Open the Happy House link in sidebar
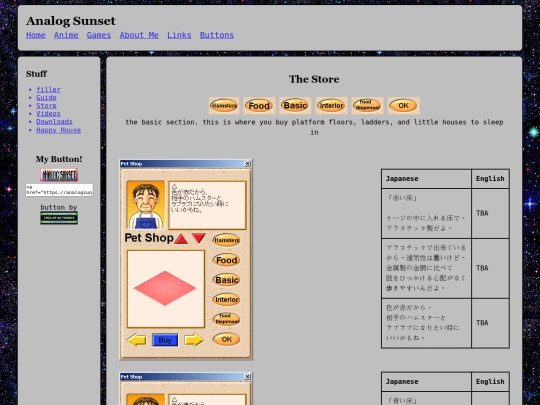The height and width of the screenshot is (405, 540). [x=59, y=130]
